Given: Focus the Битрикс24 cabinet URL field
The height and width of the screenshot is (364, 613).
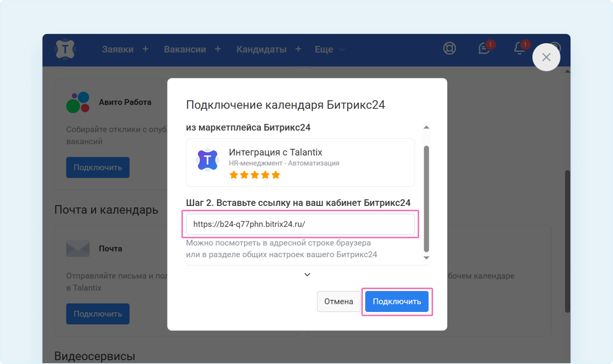Looking at the screenshot, I should 300,224.
